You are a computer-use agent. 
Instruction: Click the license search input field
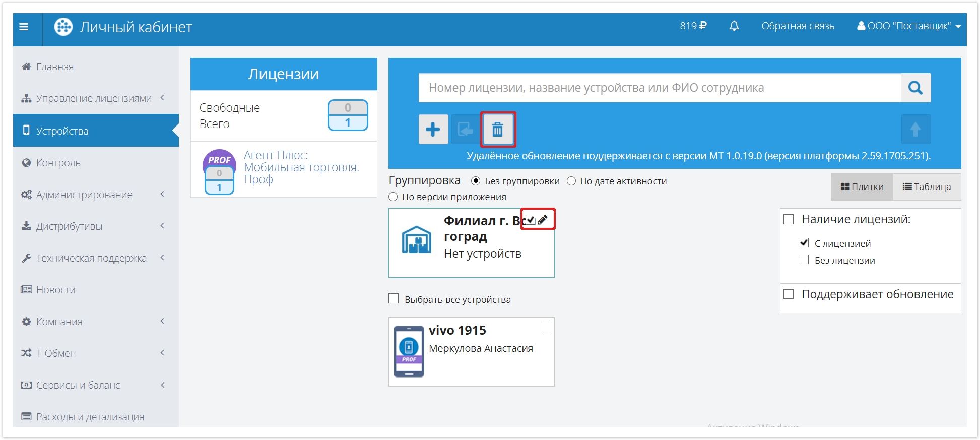pyautogui.click(x=659, y=88)
